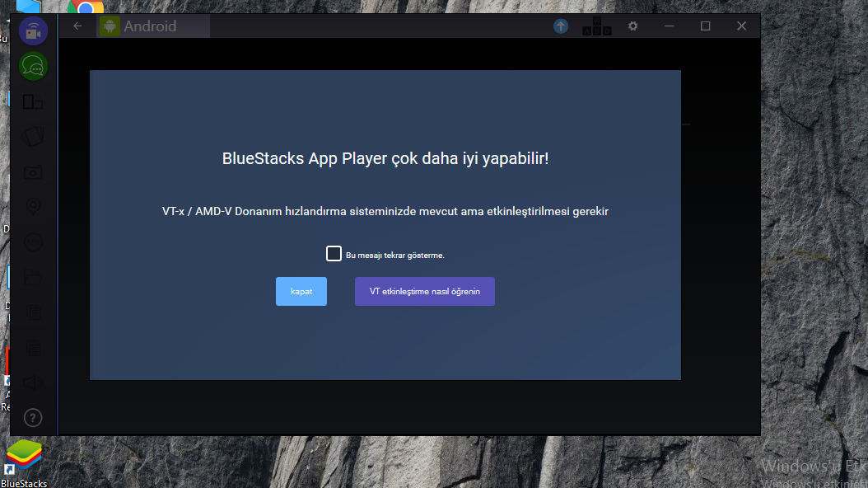Click the volume speaker icon
The height and width of the screenshot is (488, 868).
(x=33, y=382)
